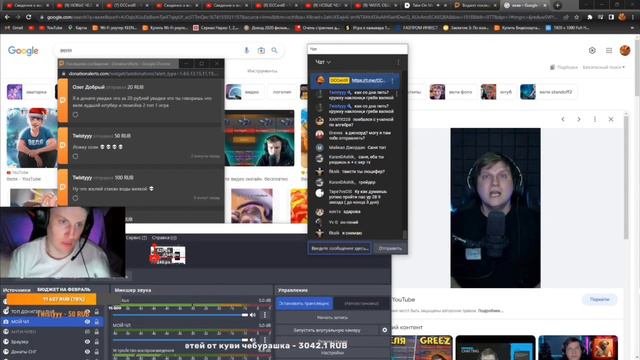Open the Chrome extensions puzzle icon
This screenshot has height=360, width=640.
(x=590, y=17)
